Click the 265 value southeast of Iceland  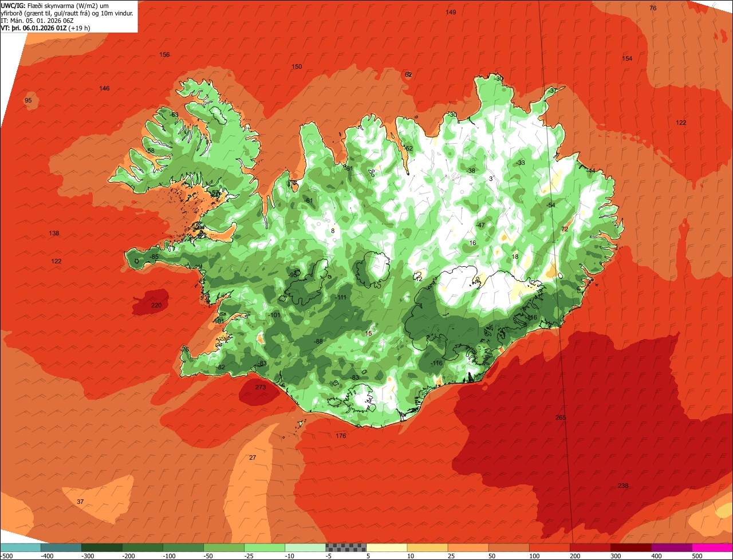561,417
